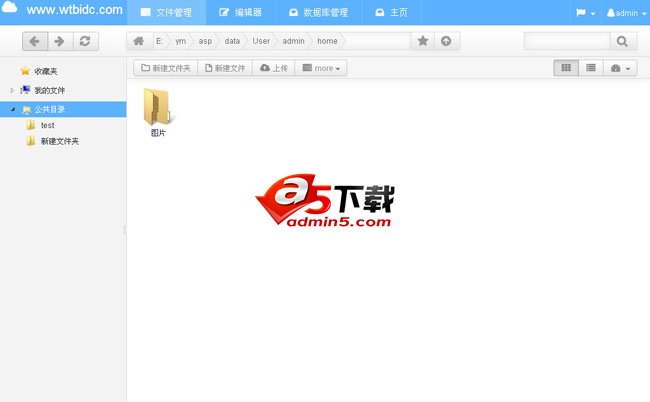650x402 pixels.
Task: Jump to home via the house icon
Action: (138, 41)
